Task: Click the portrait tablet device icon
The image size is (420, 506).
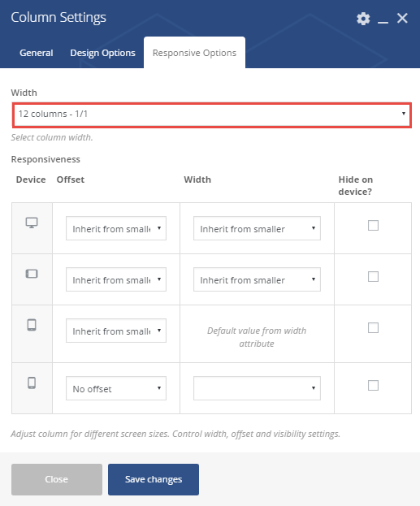Action: click(x=32, y=325)
